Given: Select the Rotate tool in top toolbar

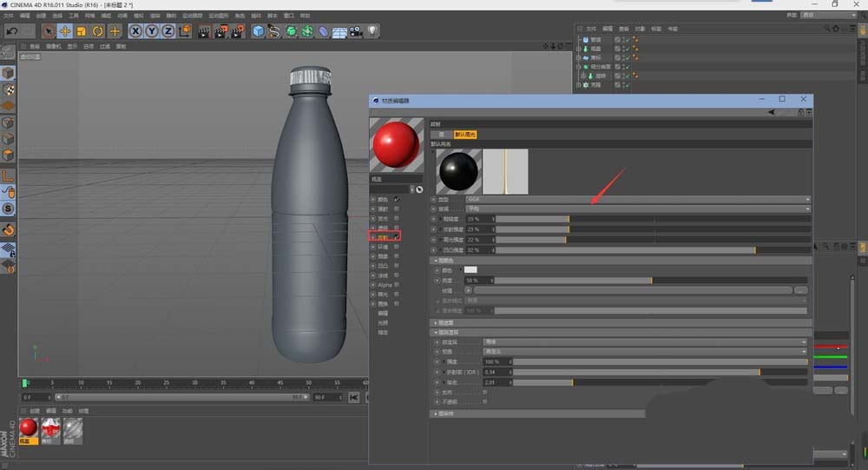Looking at the screenshot, I should 97,31.
